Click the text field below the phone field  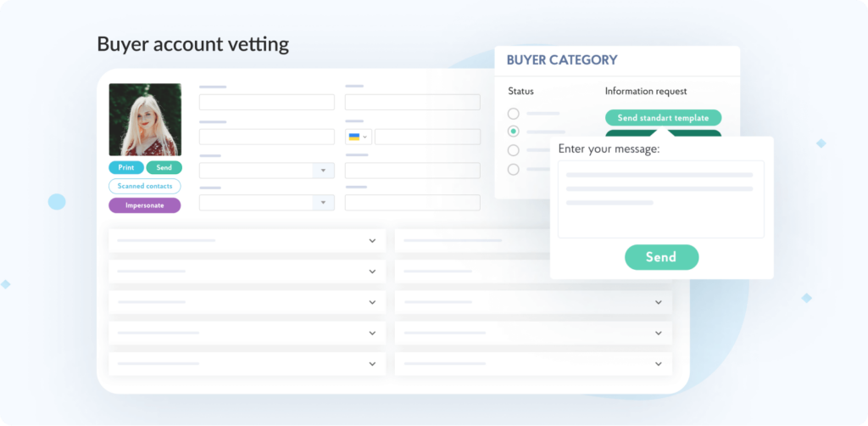click(413, 171)
